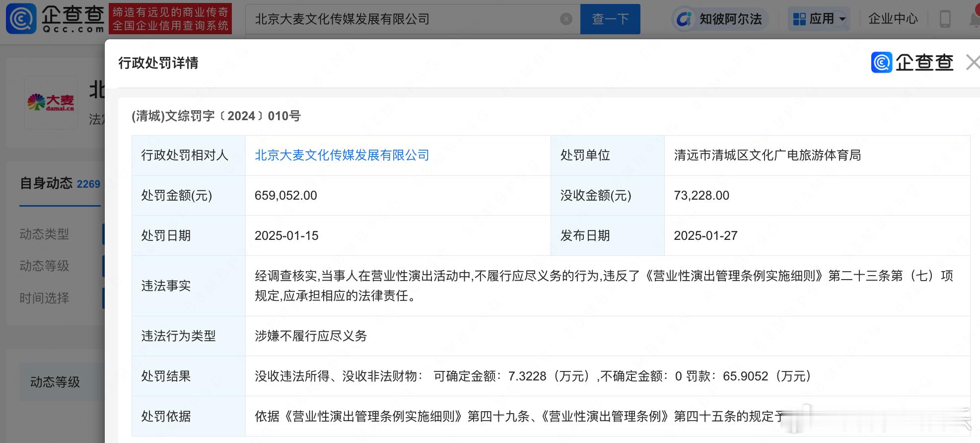Open the Qcc.com logo in the header
Screen dimensions: 980x443
pos(55,19)
